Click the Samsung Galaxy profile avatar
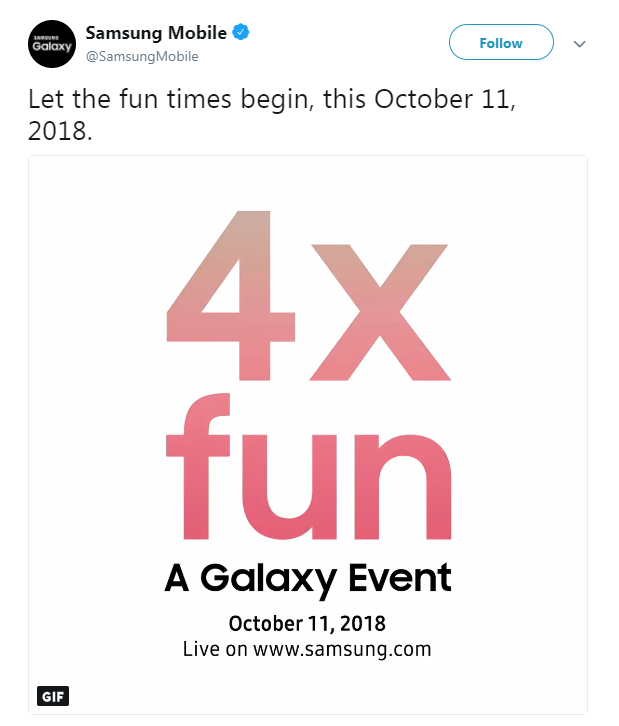The height and width of the screenshot is (726, 619). click(52, 43)
